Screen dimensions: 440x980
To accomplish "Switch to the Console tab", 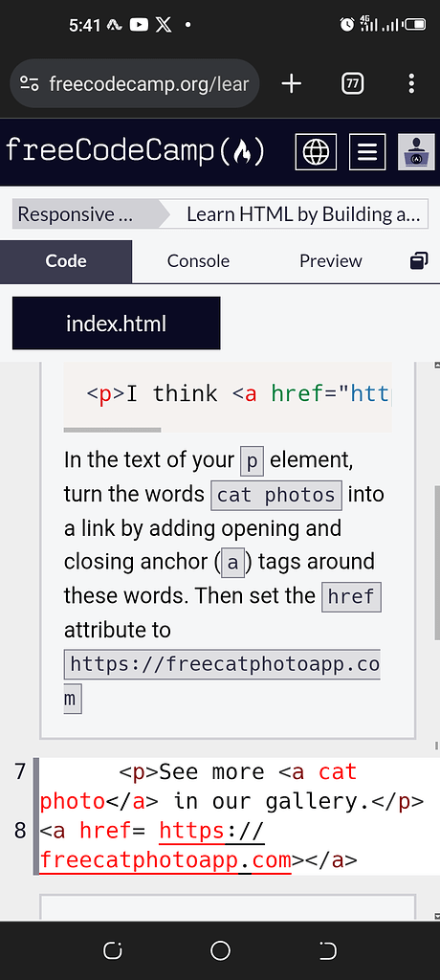I will 198,261.
